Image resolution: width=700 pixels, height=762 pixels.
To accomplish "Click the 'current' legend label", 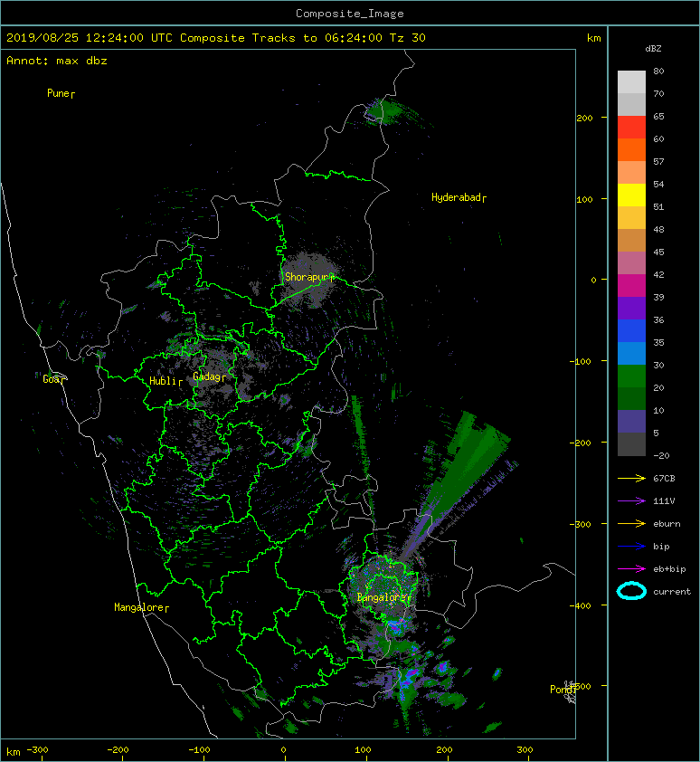I will [672, 592].
